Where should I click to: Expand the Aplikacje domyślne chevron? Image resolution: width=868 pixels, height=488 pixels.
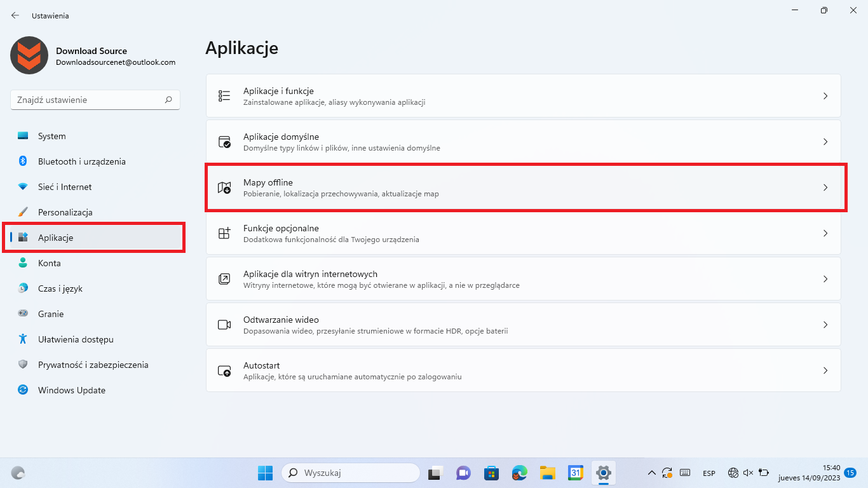click(825, 142)
